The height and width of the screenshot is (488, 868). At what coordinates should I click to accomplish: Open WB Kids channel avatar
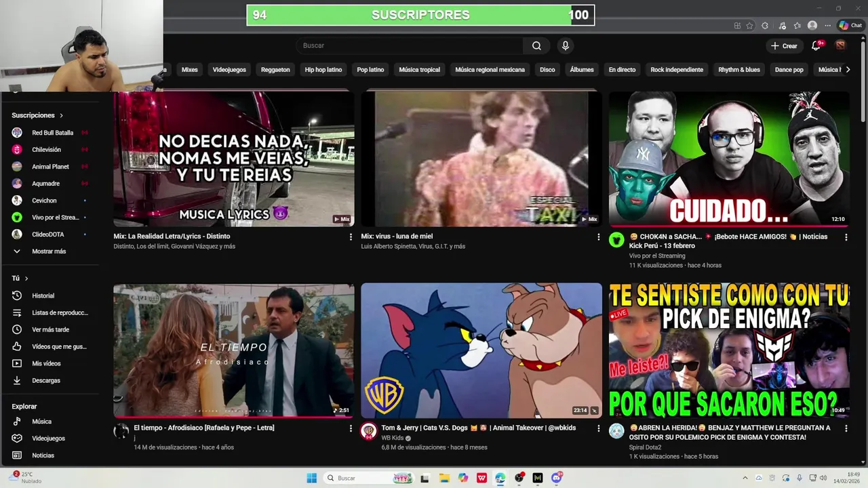[369, 432]
